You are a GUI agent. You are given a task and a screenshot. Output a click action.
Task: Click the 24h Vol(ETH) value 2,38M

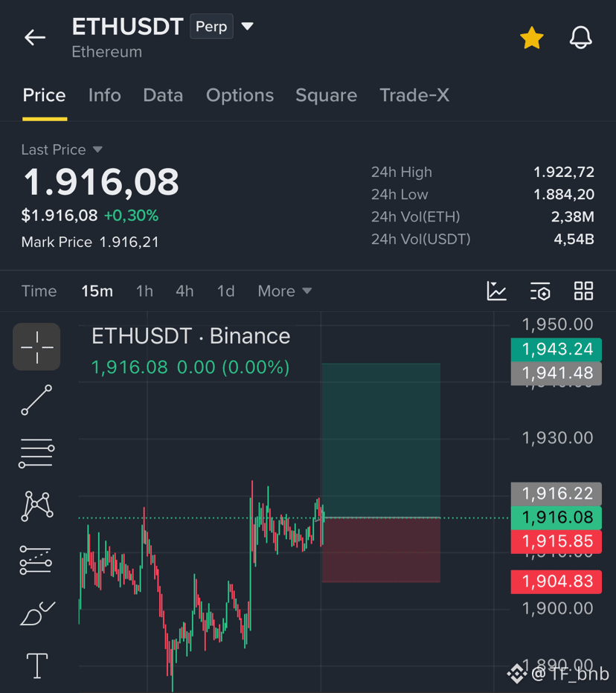tap(573, 217)
